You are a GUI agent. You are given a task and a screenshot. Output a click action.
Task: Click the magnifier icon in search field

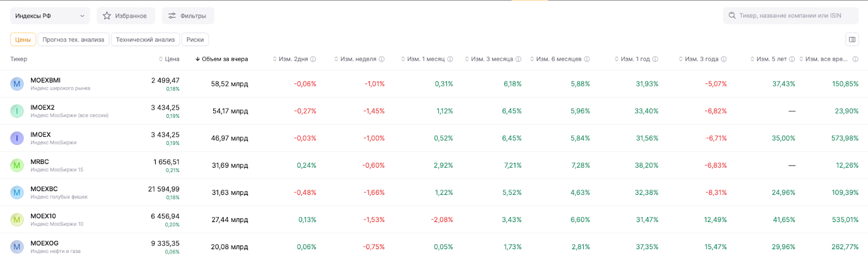click(732, 16)
